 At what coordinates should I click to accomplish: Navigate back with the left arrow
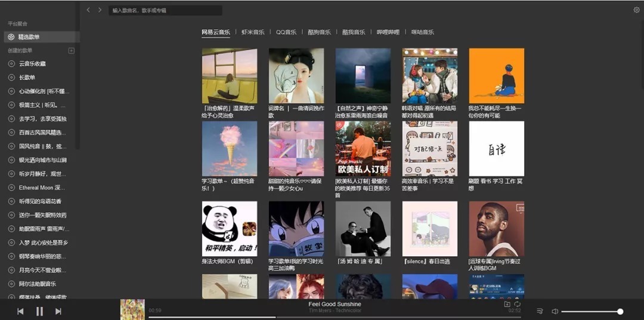point(88,10)
